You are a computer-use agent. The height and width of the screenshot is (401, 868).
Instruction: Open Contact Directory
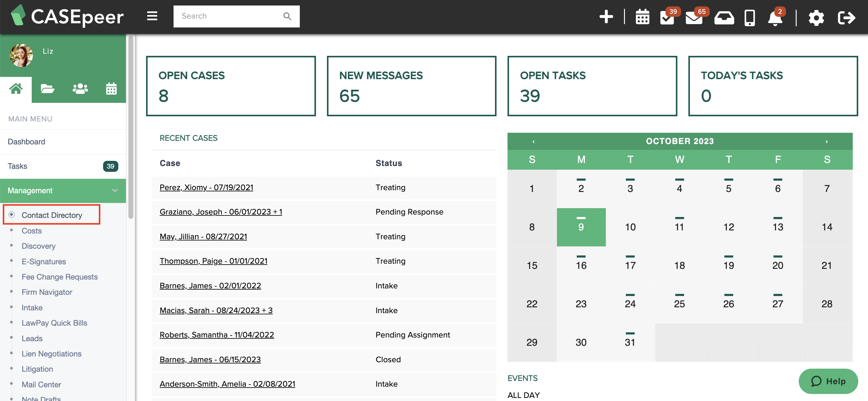pyautogui.click(x=52, y=215)
